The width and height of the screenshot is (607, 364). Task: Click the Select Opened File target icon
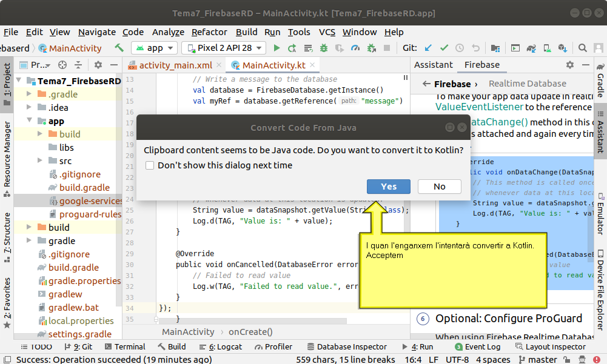pos(62,65)
